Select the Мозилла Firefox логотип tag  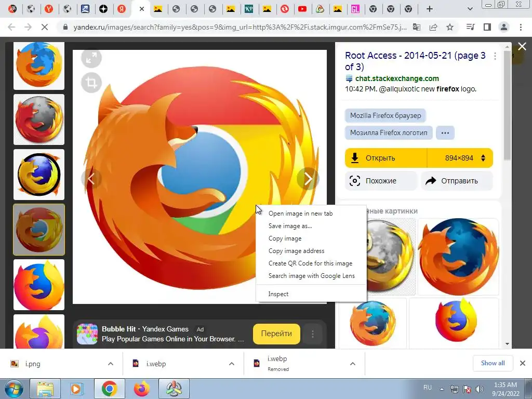coord(389,132)
